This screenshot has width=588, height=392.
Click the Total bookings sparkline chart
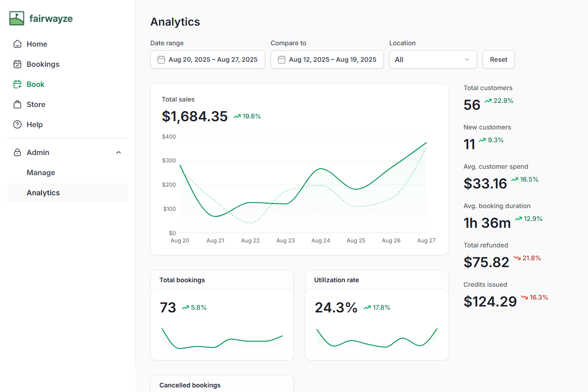[x=222, y=339]
